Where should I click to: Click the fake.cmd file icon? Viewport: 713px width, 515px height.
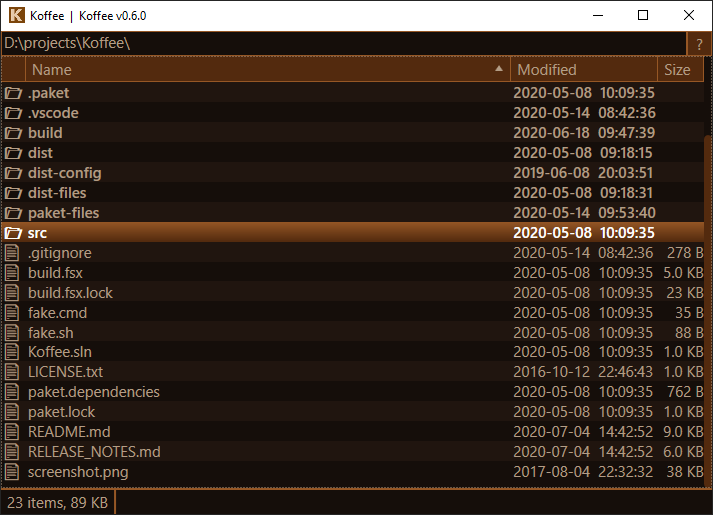(x=12, y=313)
